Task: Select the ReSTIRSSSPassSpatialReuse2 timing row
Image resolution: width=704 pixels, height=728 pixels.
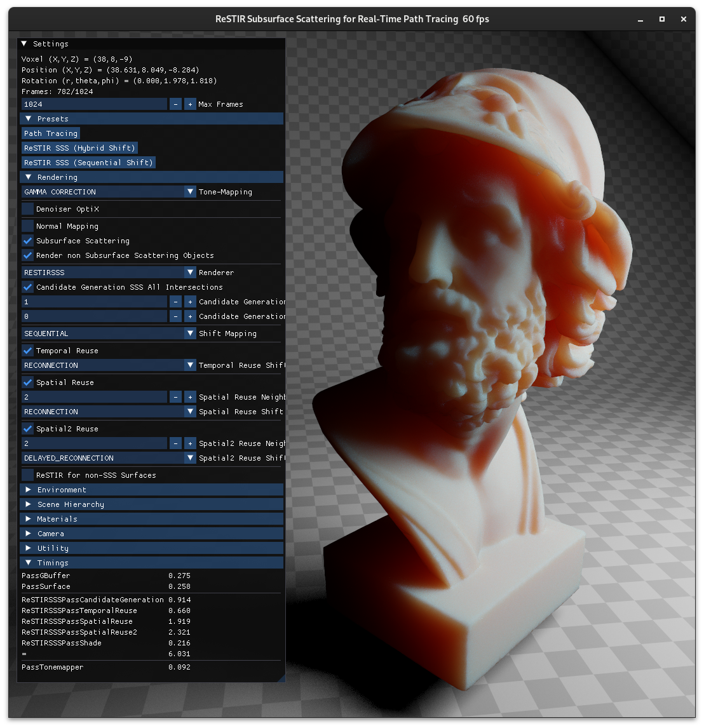Action: (x=106, y=632)
